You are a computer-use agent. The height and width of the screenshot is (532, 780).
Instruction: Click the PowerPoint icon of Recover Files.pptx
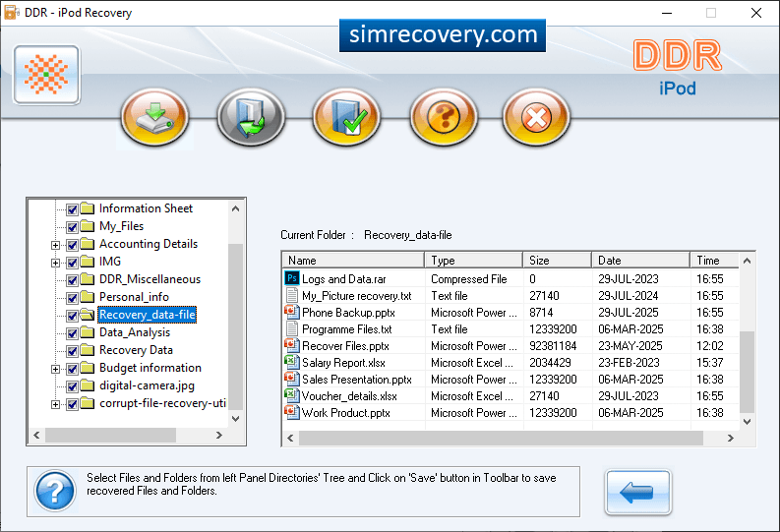[291, 345]
